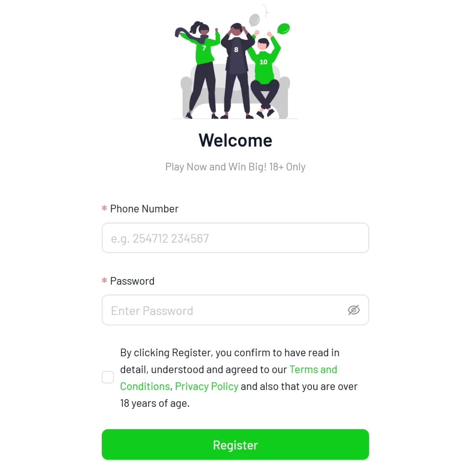Tick the terms agreement checkbox
The width and height of the screenshot is (476, 466).
coord(108,377)
